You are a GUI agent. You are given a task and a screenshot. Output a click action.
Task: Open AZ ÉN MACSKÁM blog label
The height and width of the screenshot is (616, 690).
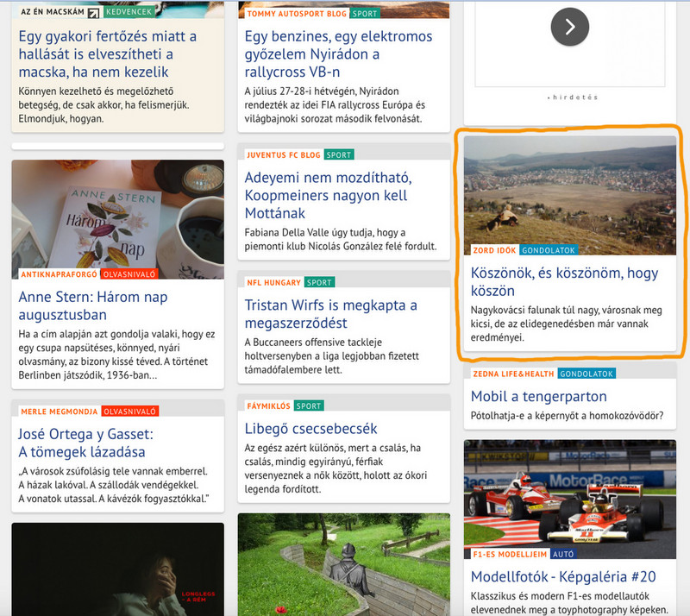53,12
